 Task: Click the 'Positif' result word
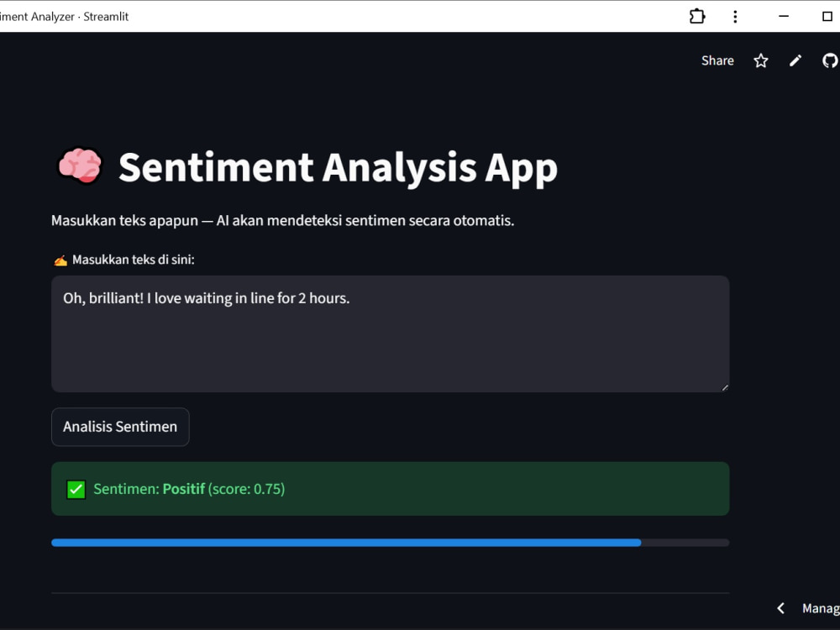coord(184,489)
